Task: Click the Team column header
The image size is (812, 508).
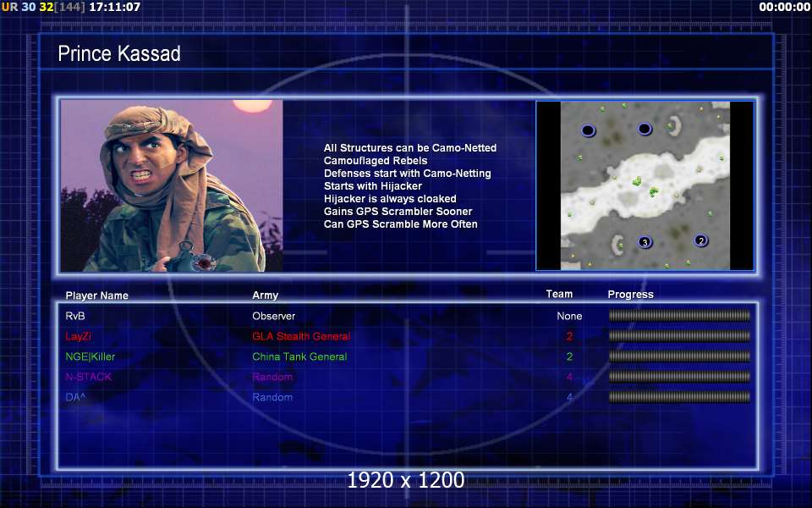Action: 559,294
